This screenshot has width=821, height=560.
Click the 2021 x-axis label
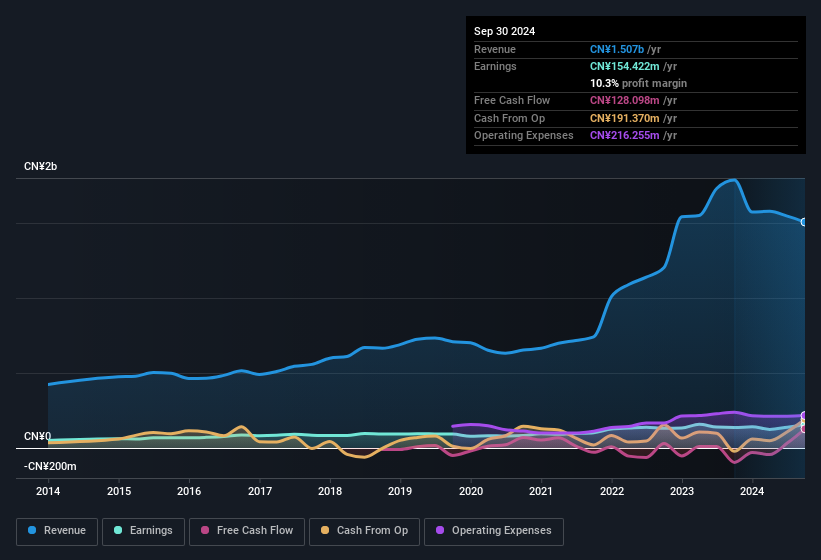click(541, 491)
